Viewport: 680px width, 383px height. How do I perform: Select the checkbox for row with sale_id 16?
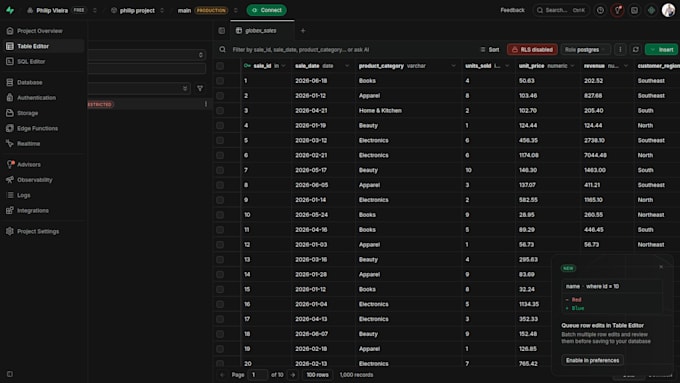coord(220,304)
